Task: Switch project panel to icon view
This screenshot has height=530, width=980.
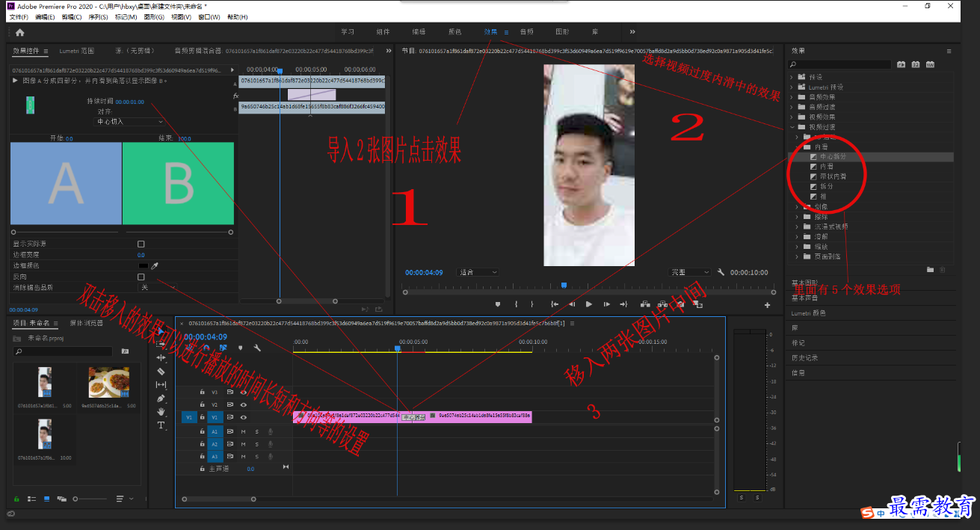Action: (x=46, y=499)
